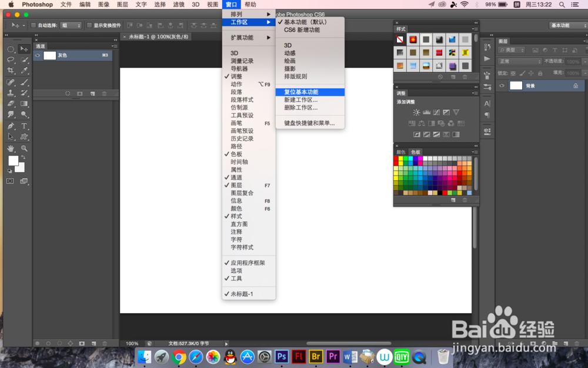Open Premiere Pro from the Dock
The image size is (588, 368).
click(333, 356)
